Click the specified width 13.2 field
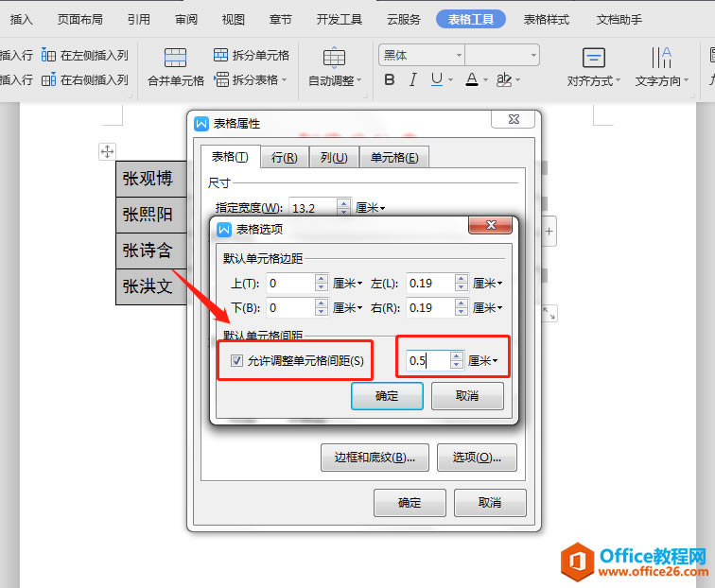715x588 pixels. (x=314, y=208)
